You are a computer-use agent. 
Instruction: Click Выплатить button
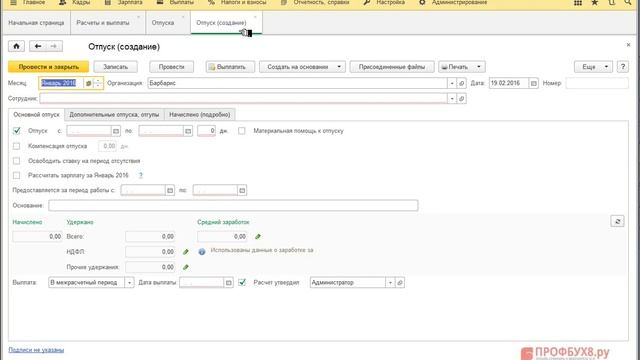click(x=230, y=67)
